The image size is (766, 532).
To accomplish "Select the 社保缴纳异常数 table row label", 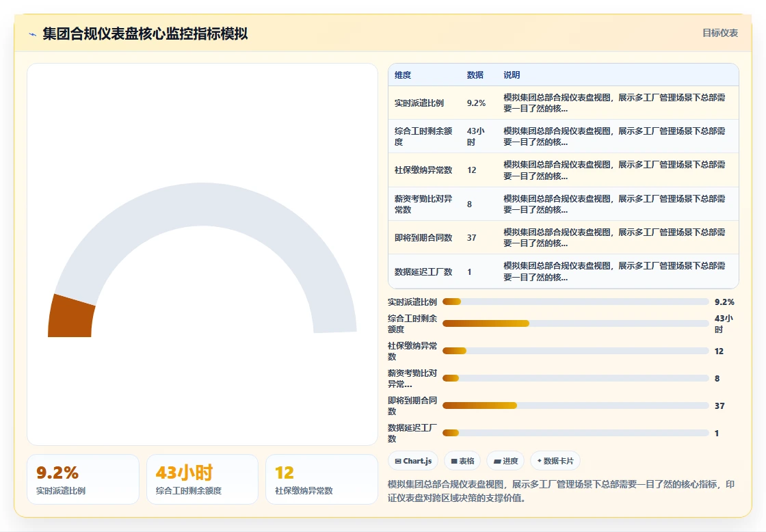I will pos(423,170).
